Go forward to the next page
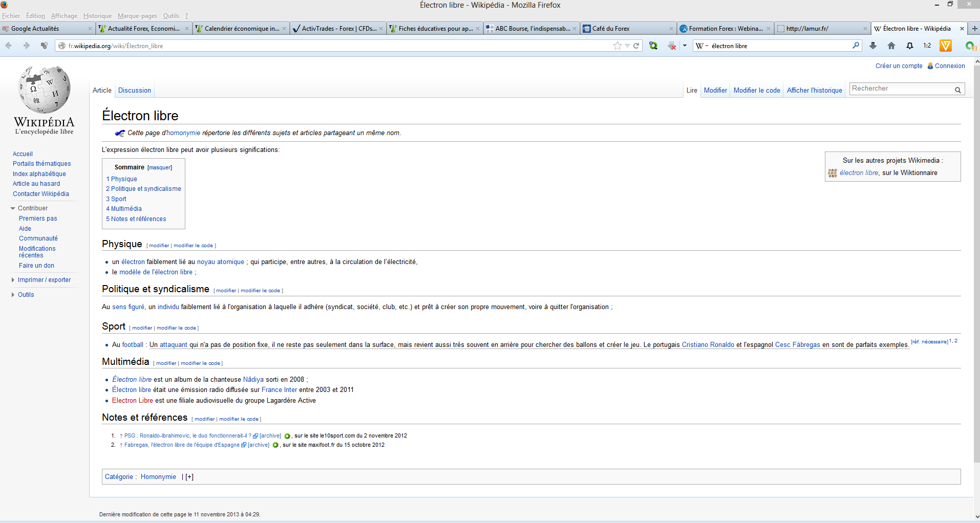Image resolution: width=980 pixels, height=523 pixels. [27, 46]
